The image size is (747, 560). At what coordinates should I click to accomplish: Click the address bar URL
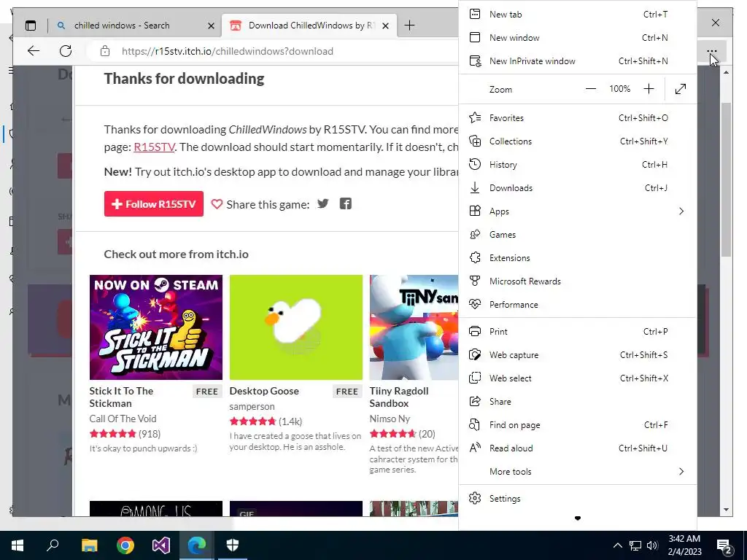(x=228, y=52)
